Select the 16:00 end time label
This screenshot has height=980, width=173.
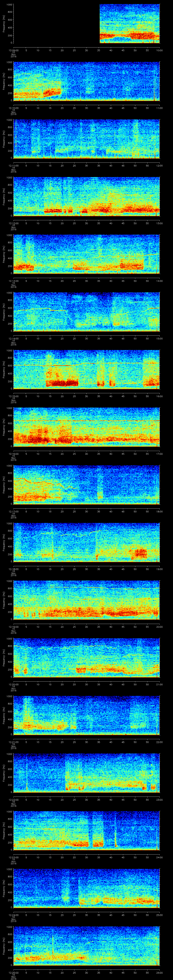(x=159, y=396)
